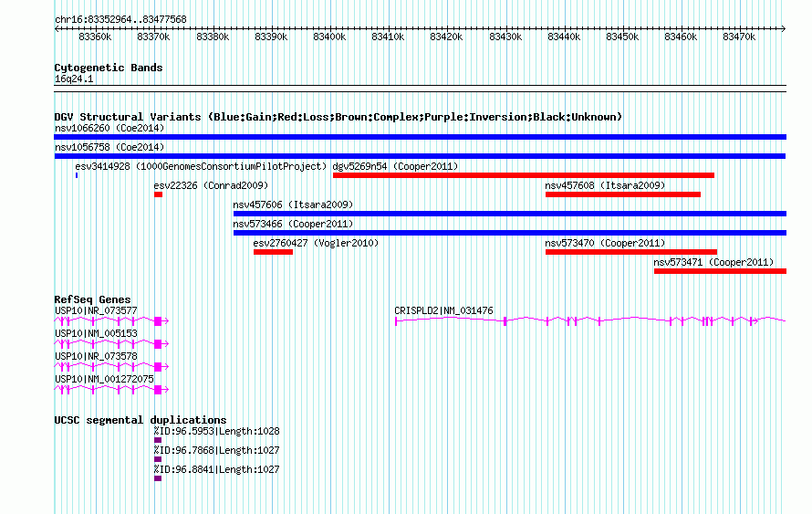Click the USP10 NR_073578 gene glyph
This screenshot has width=812, height=514.
[x=111, y=367]
